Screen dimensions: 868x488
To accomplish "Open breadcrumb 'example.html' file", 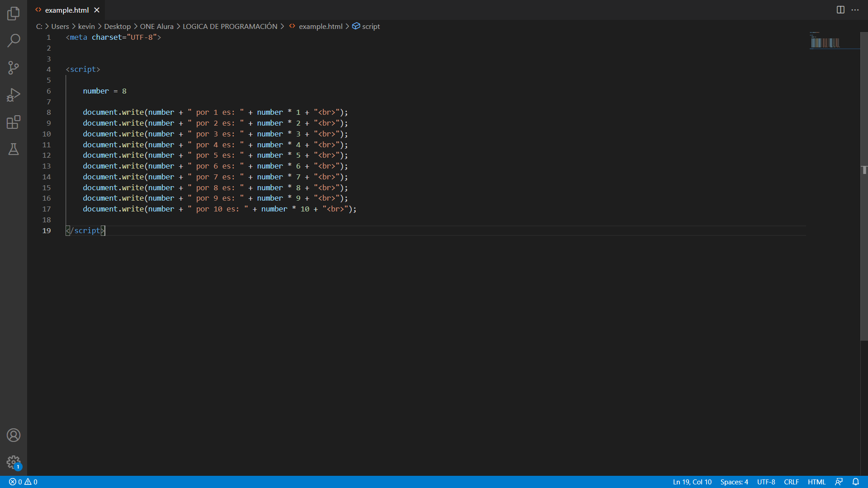I will pyautogui.click(x=321, y=26).
